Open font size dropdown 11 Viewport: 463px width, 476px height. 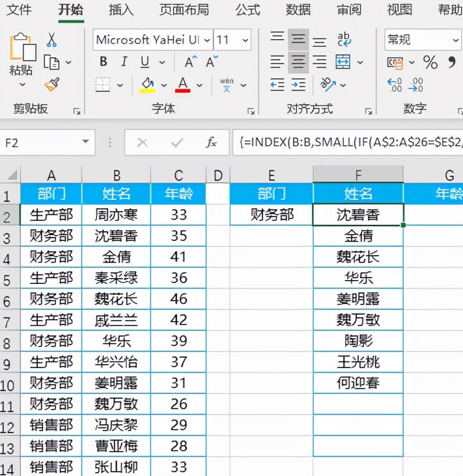[246, 40]
